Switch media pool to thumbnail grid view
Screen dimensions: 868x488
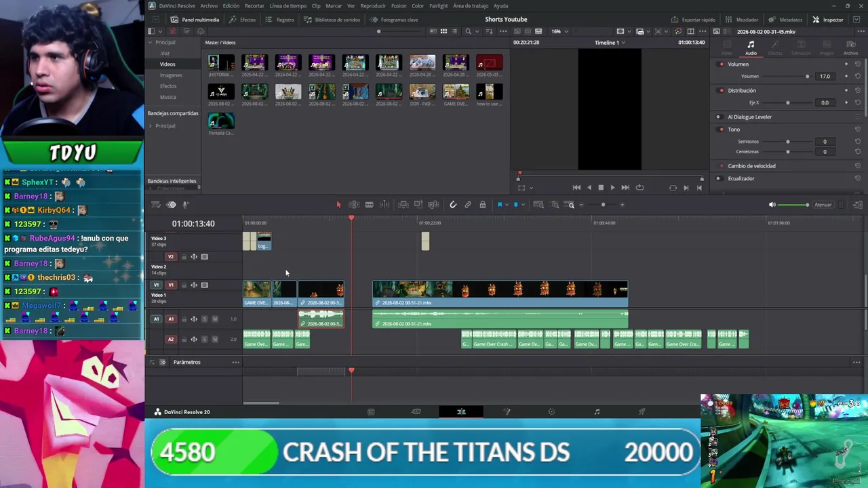443,31
